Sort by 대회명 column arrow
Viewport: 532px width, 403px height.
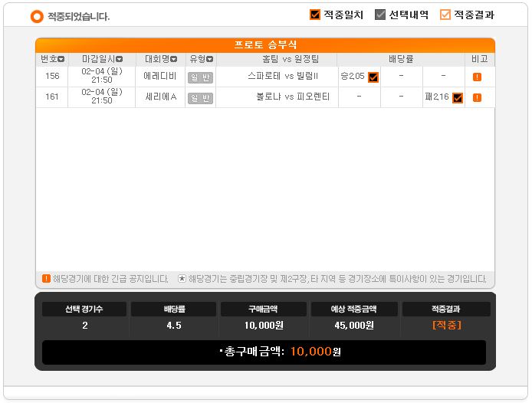click(174, 59)
